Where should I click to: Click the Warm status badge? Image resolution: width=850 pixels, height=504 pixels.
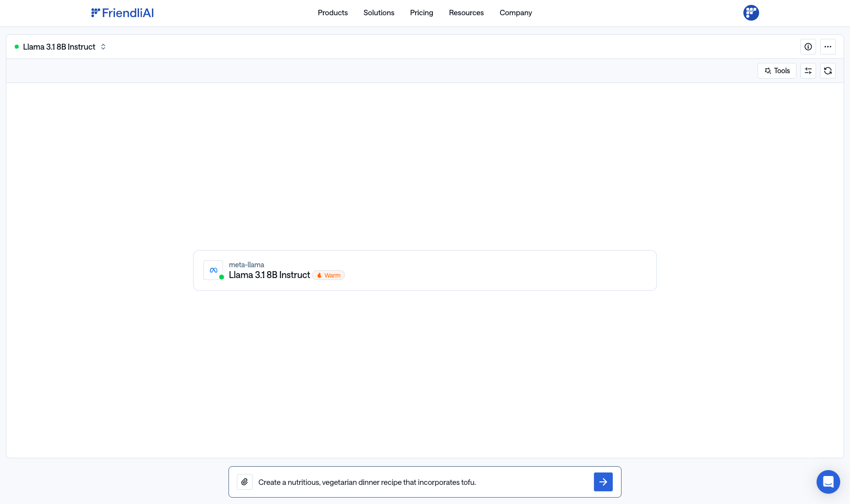(x=329, y=276)
